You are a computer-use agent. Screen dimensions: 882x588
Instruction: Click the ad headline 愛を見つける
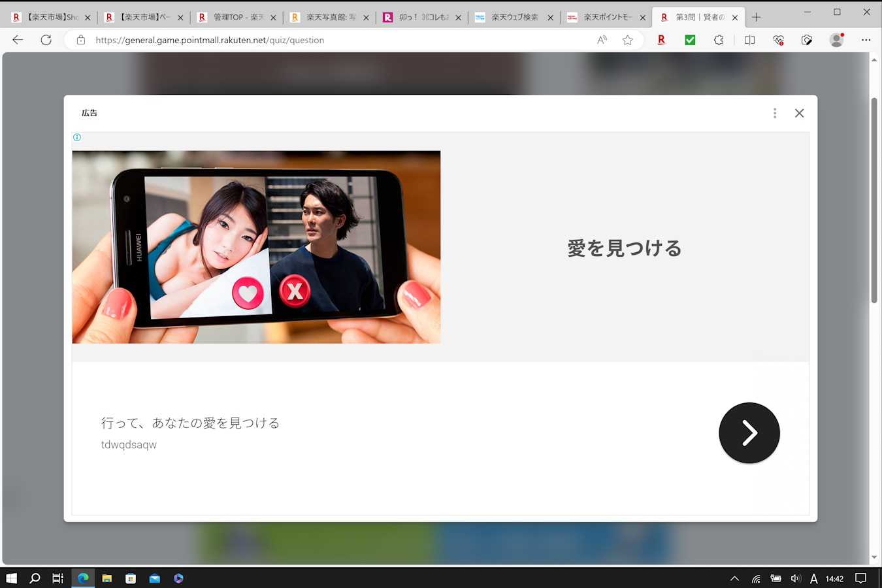pos(625,248)
